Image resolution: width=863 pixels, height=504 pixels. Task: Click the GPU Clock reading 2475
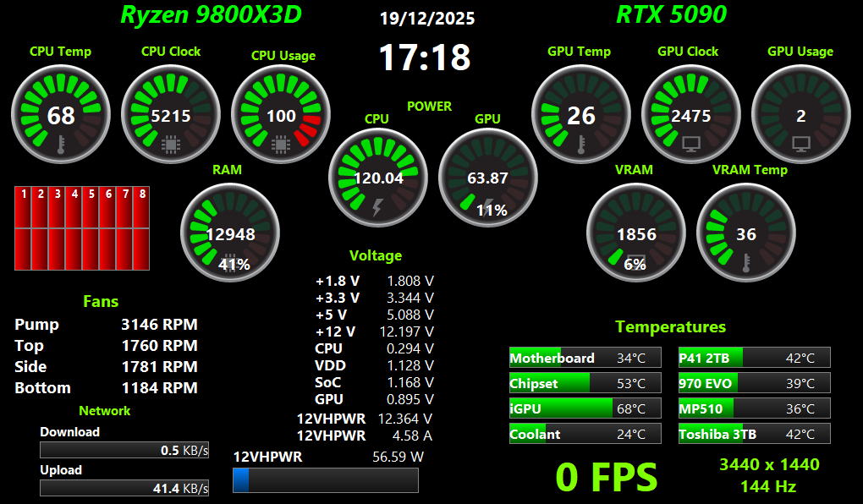click(691, 116)
